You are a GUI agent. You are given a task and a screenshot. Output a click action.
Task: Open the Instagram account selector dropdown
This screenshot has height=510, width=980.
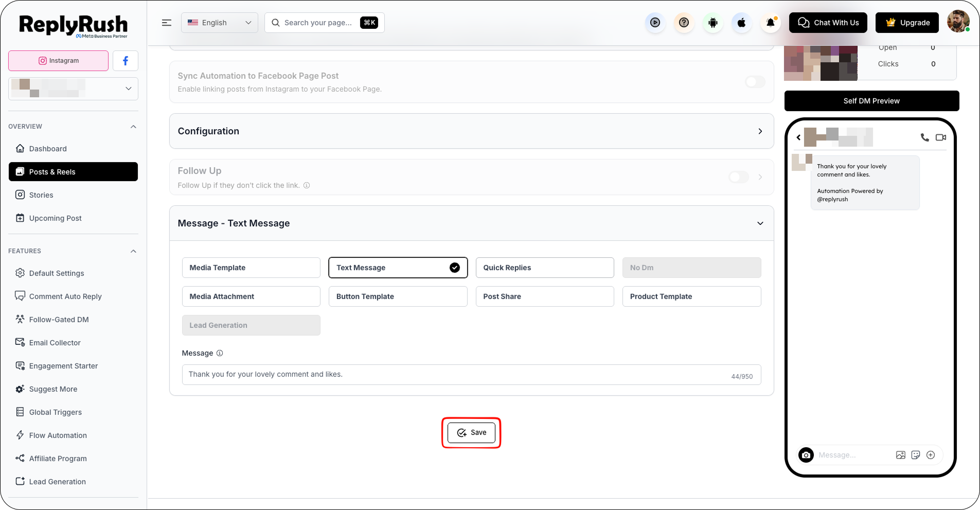tap(73, 89)
